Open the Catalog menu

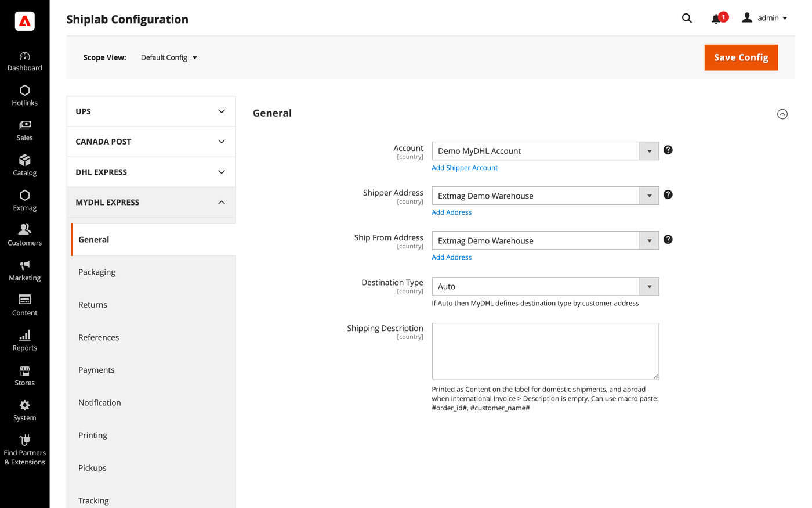click(24, 166)
